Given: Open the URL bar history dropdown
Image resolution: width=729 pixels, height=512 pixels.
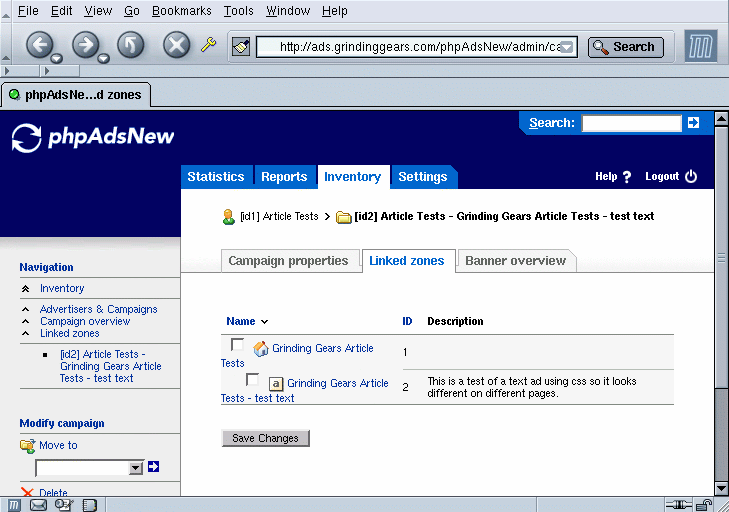Looking at the screenshot, I should click(567, 47).
